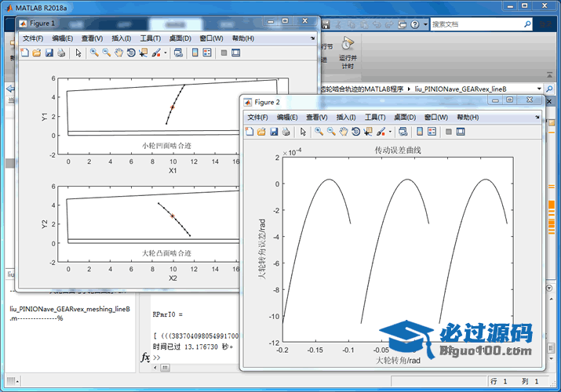The height and width of the screenshot is (392, 561).
Task: Toggle Insert Legend in Figure 1 toolbar
Action: (x=207, y=53)
